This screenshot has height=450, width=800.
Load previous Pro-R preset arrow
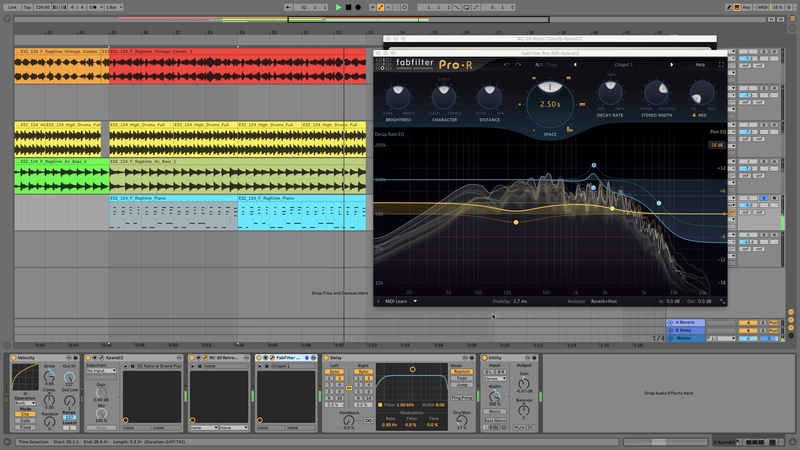(x=575, y=65)
